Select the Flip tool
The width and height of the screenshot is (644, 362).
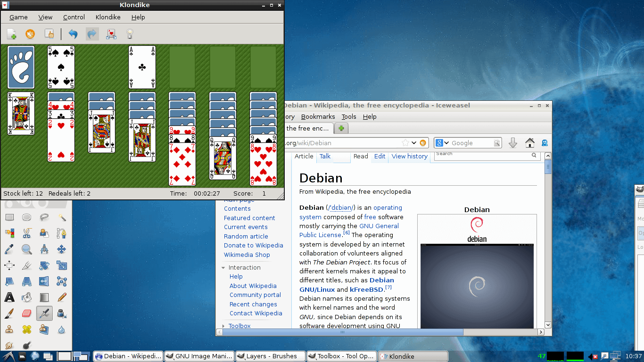point(44,281)
